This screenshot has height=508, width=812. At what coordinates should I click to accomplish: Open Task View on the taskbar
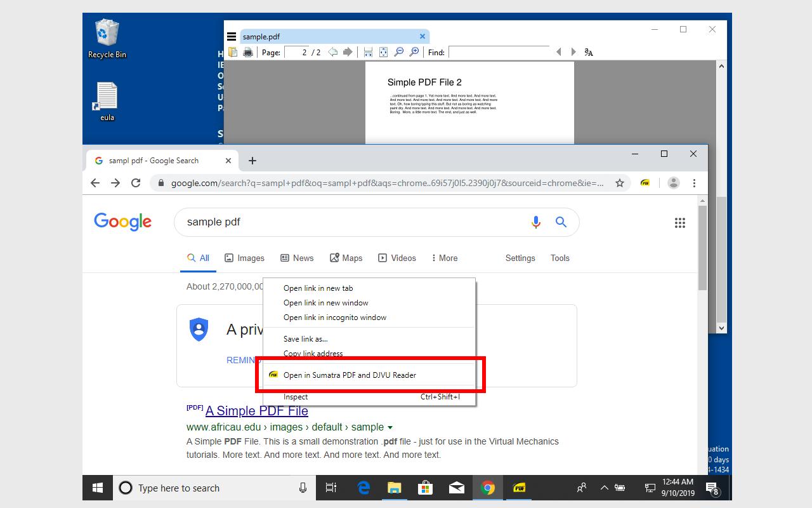[x=331, y=488]
